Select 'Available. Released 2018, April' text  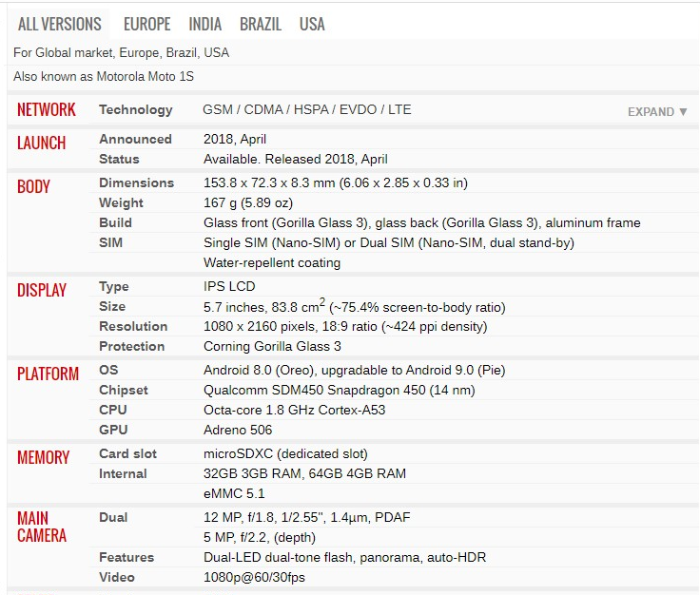coord(296,160)
